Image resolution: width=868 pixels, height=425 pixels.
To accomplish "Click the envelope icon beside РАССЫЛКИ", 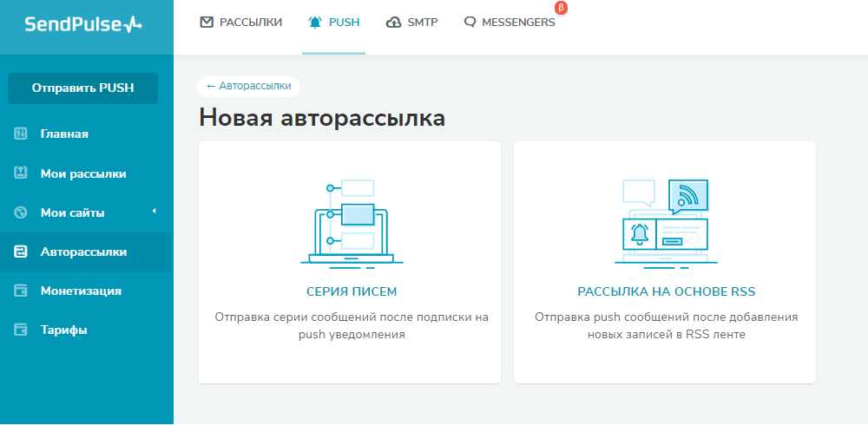I will click(207, 23).
